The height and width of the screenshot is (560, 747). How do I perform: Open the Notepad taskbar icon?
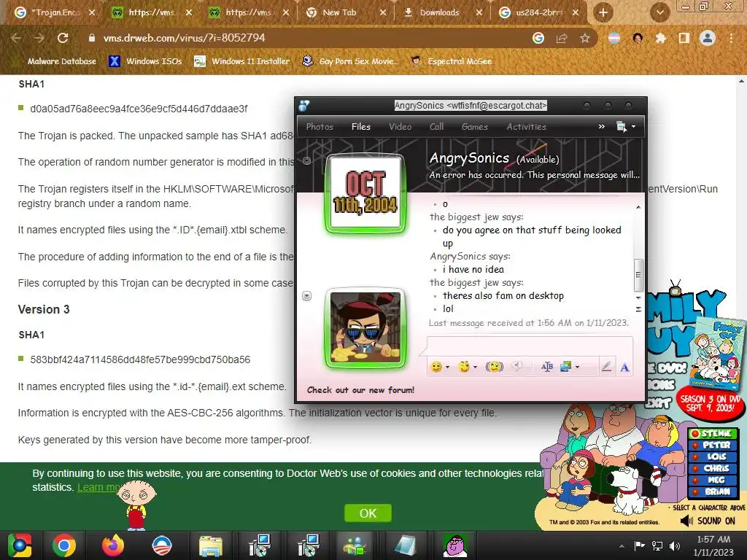click(404, 545)
